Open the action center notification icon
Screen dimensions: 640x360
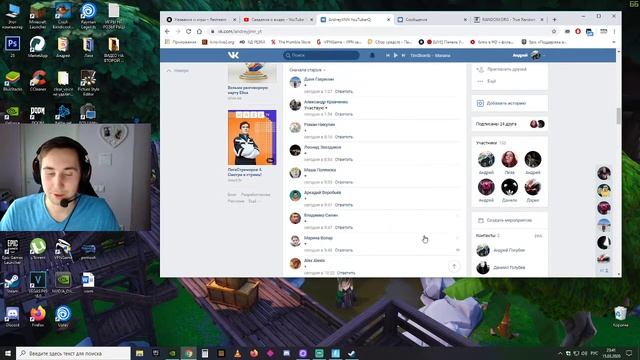[x=629, y=353]
